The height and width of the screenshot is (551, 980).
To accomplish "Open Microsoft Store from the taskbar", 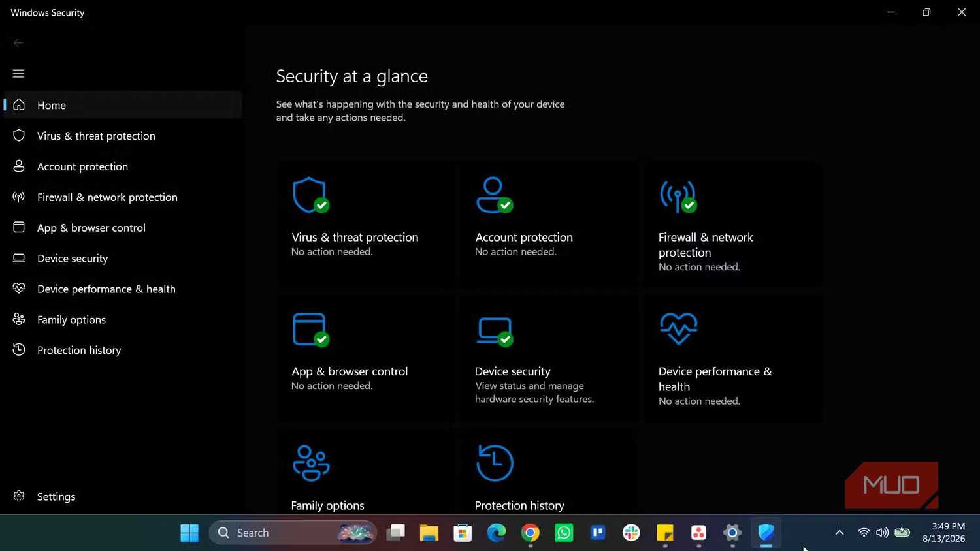I will pyautogui.click(x=463, y=533).
